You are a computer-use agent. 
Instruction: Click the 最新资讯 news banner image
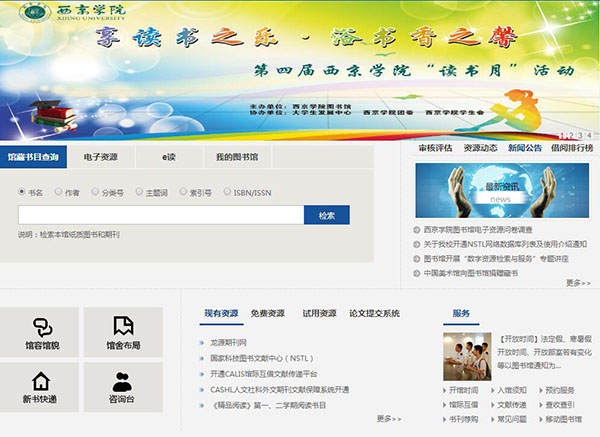(x=502, y=190)
